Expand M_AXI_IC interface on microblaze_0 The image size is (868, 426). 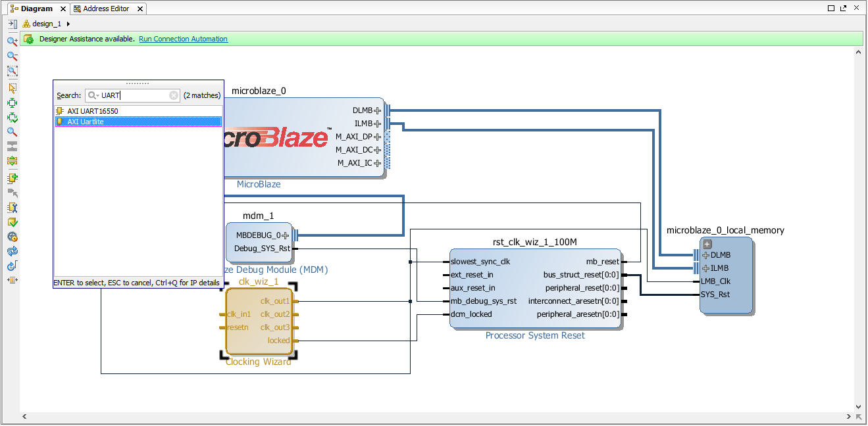378,163
